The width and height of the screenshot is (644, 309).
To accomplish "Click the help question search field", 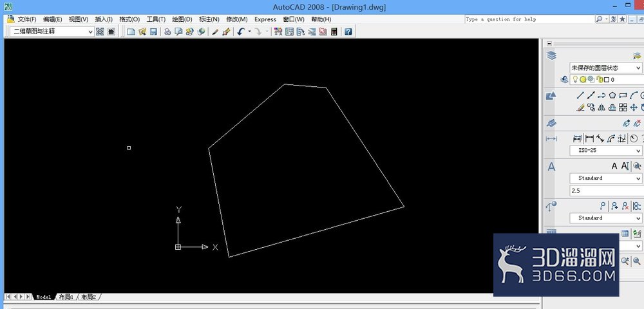I will (x=529, y=19).
